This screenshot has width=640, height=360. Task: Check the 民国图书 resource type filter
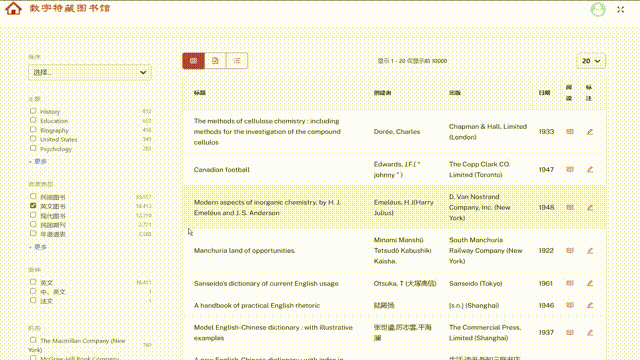coord(33,196)
